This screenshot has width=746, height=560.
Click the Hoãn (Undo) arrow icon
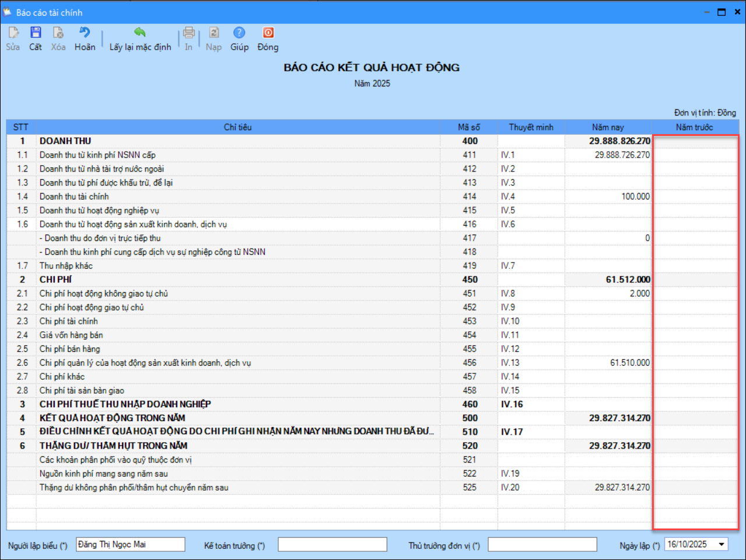(85, 33)
